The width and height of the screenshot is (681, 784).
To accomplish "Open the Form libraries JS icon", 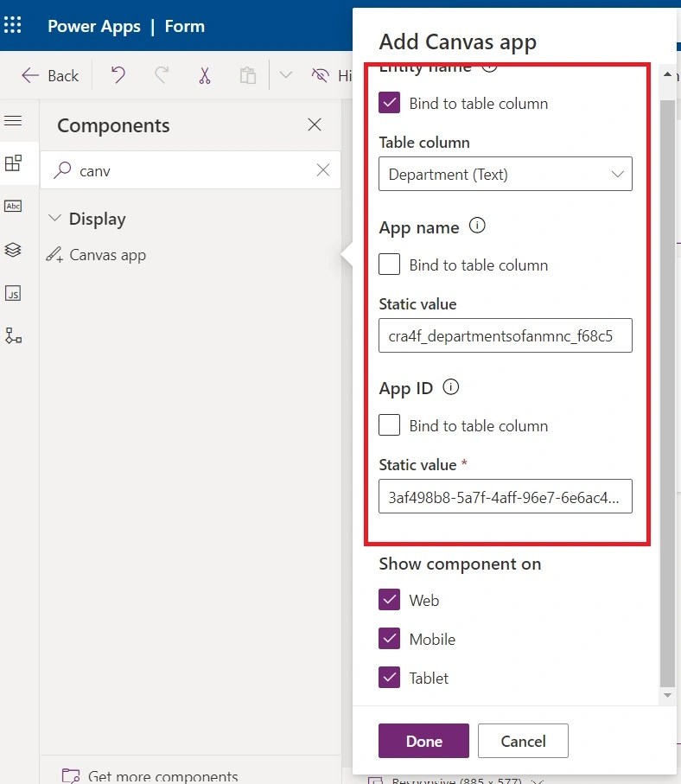I will pos(13,294).
